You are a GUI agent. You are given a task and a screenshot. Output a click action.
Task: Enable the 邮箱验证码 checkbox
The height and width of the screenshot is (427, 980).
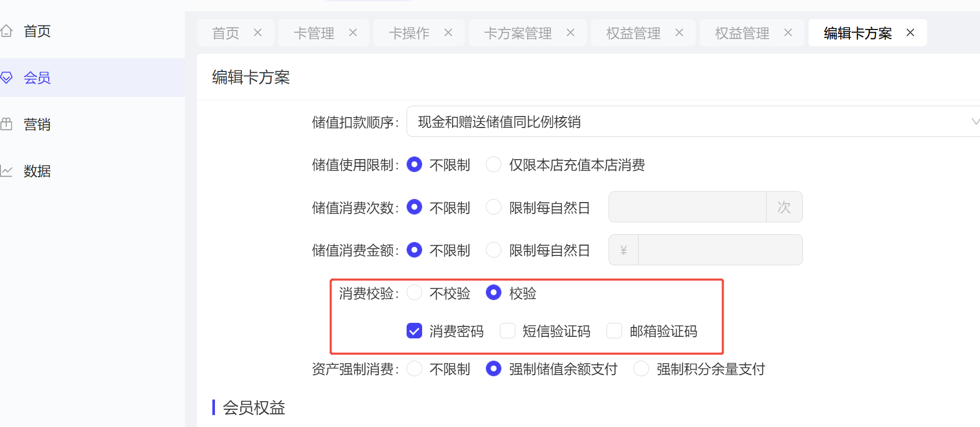614,331
